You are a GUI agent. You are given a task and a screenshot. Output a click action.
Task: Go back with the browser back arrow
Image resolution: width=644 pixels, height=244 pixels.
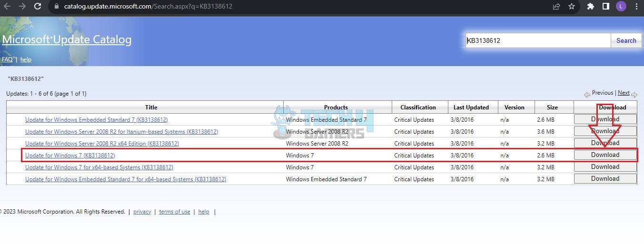pyautogui.click(x=8, y=7)
